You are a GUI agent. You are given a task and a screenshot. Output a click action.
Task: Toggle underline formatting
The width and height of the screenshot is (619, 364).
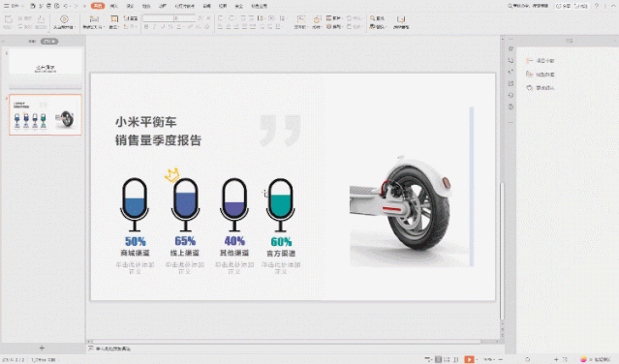[163, 27]
